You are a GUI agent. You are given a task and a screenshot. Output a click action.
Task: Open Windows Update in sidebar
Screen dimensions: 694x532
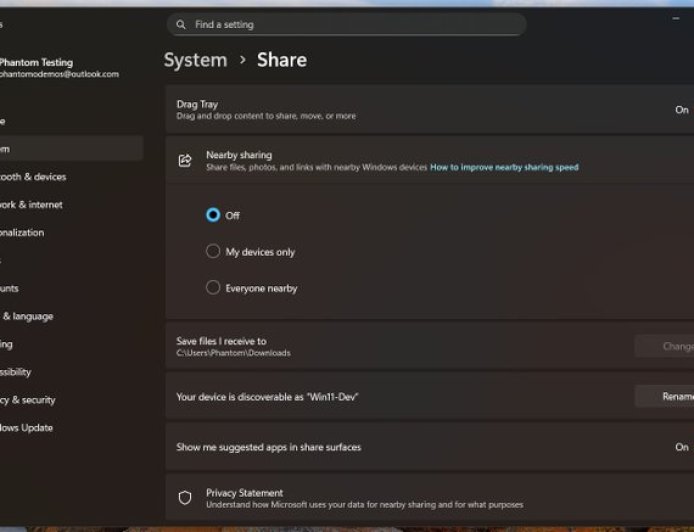(28, 428)
